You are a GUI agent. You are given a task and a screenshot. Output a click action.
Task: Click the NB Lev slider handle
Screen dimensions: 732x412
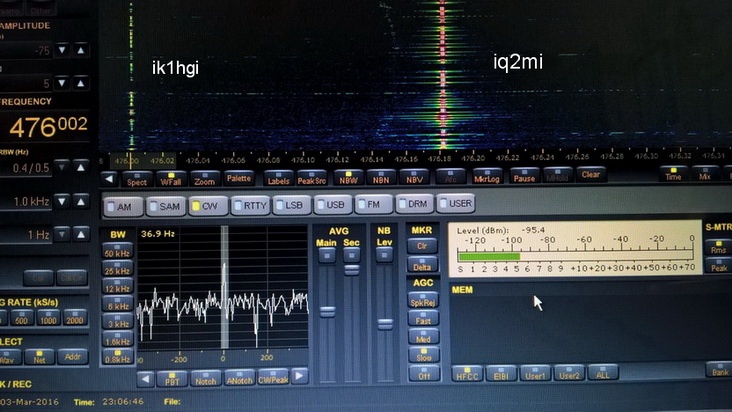pos(385,323)
